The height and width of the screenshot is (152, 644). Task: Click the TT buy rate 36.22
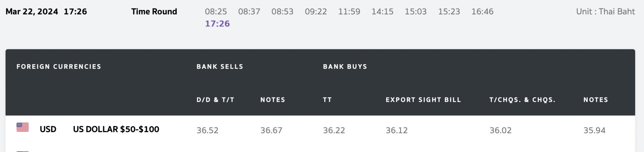(334, 130)
